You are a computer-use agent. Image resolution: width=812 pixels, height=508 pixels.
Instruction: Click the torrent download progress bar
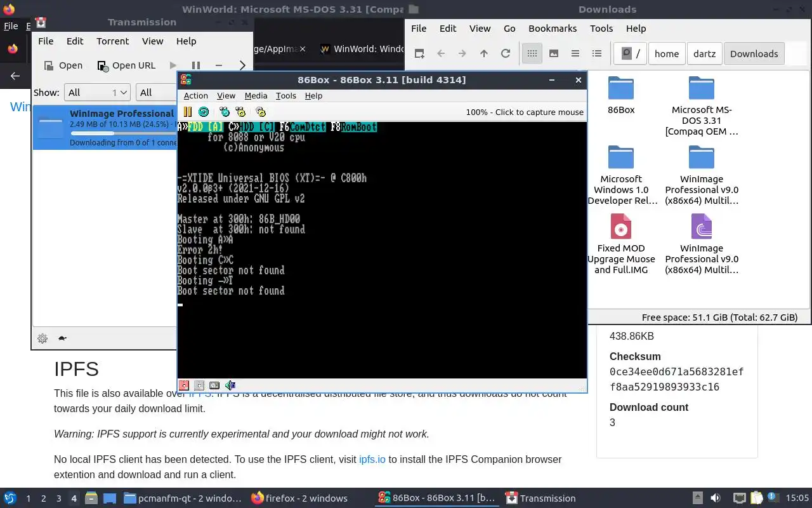tap(123, 133)
